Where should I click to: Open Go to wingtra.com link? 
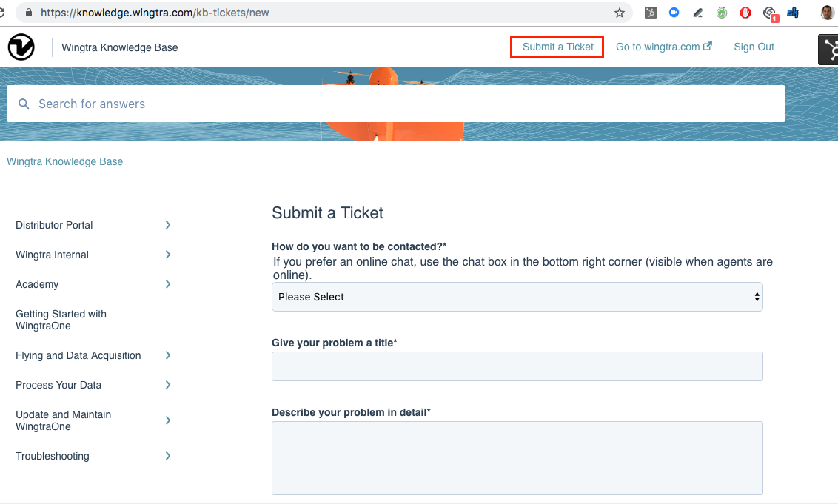coord(658,47)
